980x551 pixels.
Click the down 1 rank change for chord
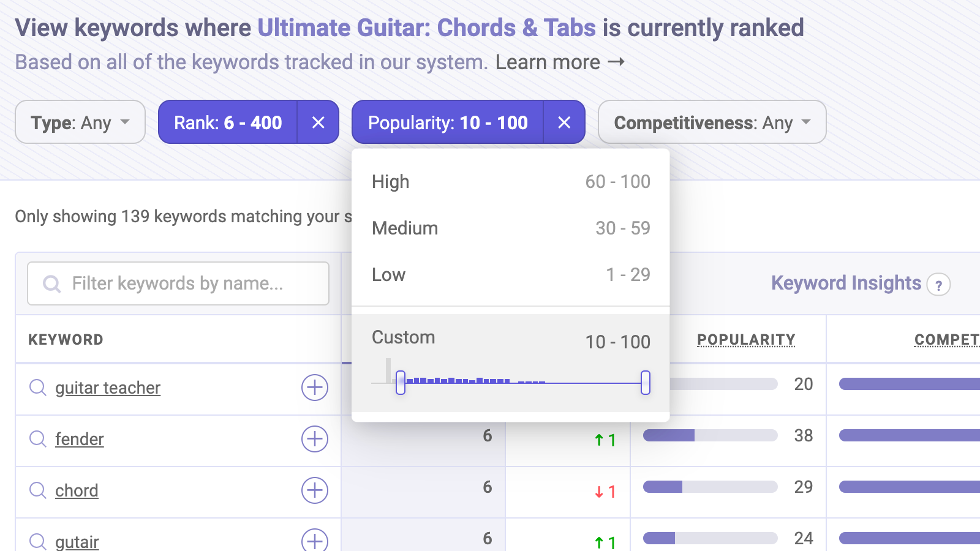[x=605, y=492]
